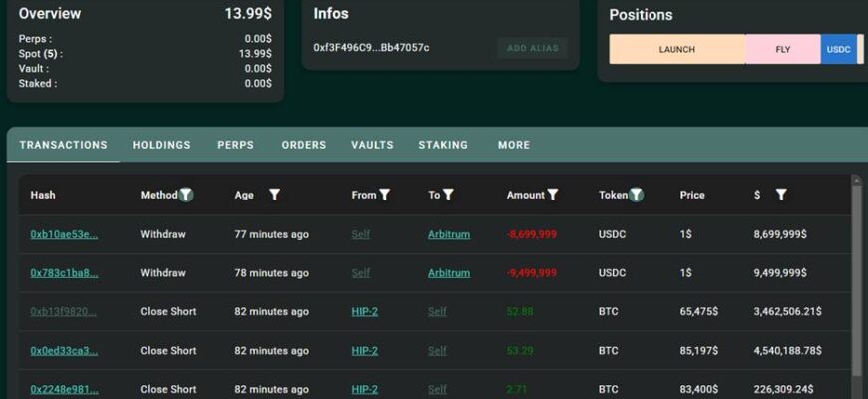Open the $ value column filter icon

pyautogui.click(x=781, y=195)
